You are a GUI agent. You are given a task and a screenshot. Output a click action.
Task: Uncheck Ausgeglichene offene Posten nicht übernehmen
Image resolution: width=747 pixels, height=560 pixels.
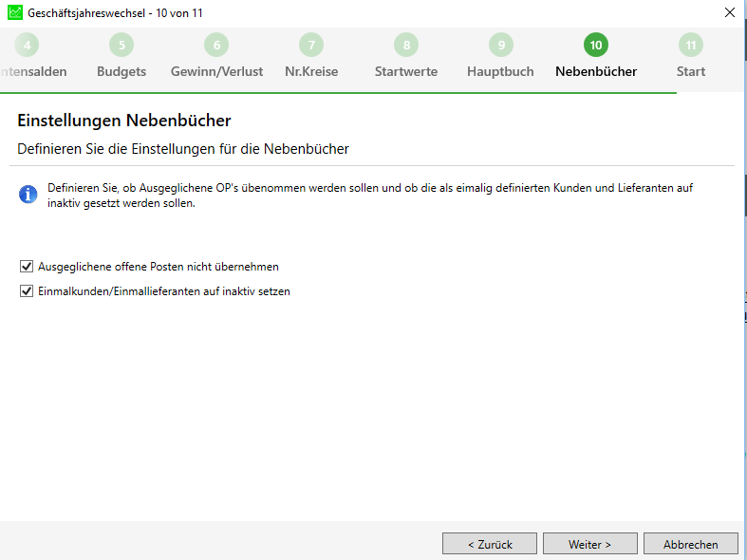27,266
